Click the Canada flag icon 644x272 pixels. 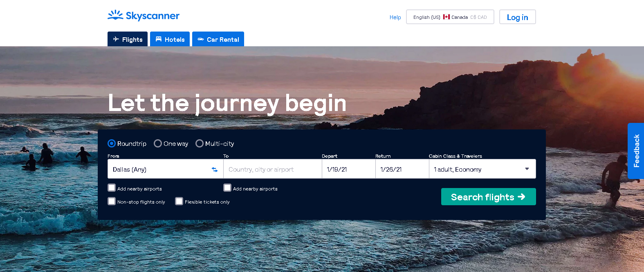click(447, 17)
